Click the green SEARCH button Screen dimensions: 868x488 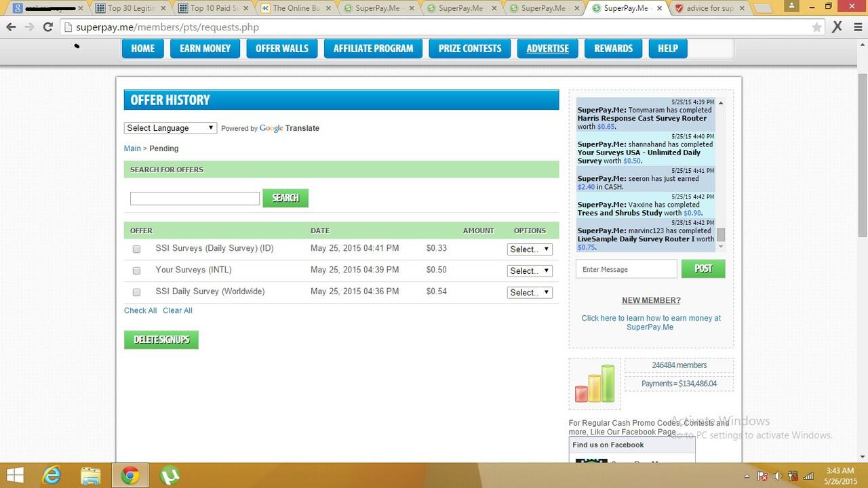click(x=285, y=198)
